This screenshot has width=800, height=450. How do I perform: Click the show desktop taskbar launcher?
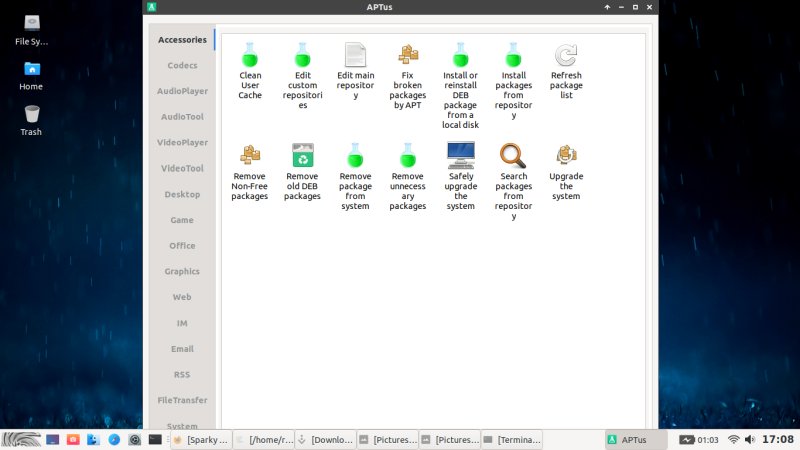(x=53, y=439)
